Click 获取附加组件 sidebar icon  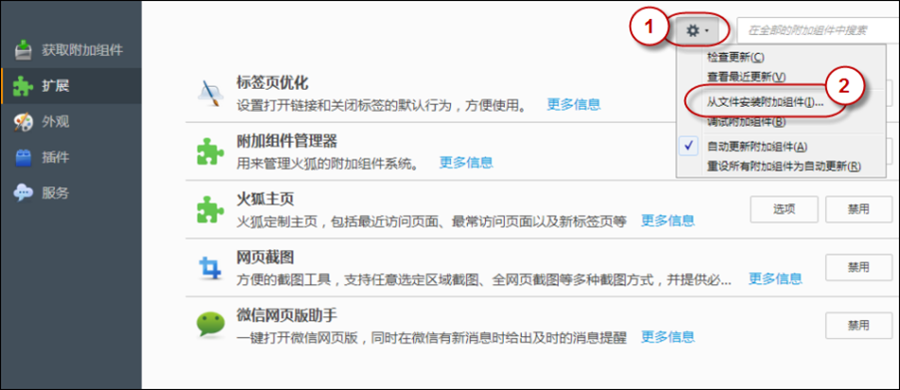click(23, 50)
